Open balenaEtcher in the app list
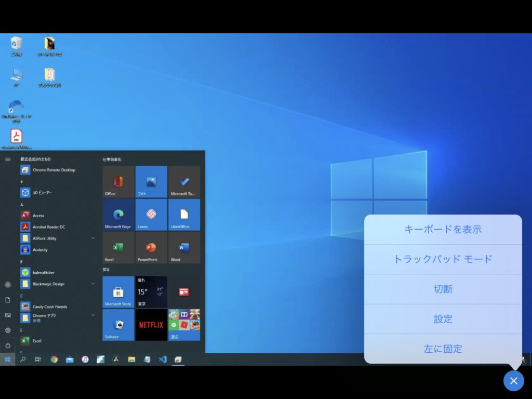Image resolution: width=532 pixels, height=399 pixels. (58, 272)
